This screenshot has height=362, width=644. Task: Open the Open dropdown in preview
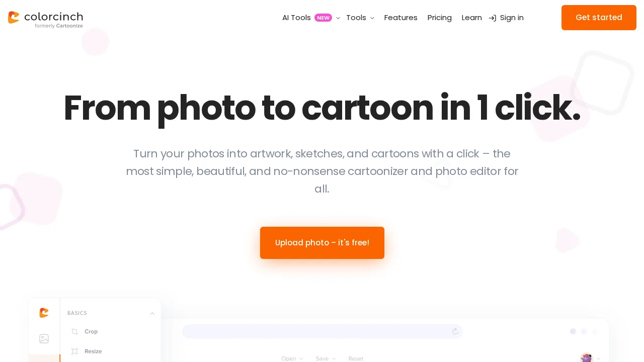[x=292, y=358]
